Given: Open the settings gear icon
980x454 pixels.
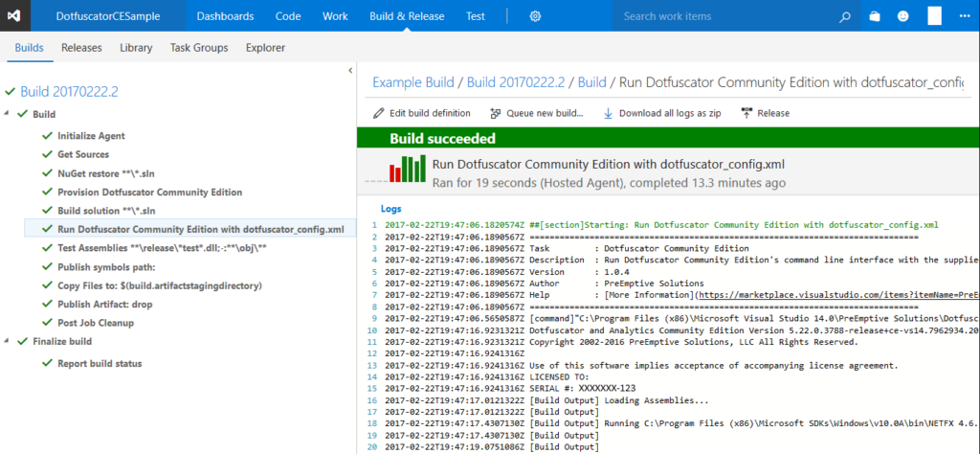Looking at the screenshot, I should click(x=535, y=16).
